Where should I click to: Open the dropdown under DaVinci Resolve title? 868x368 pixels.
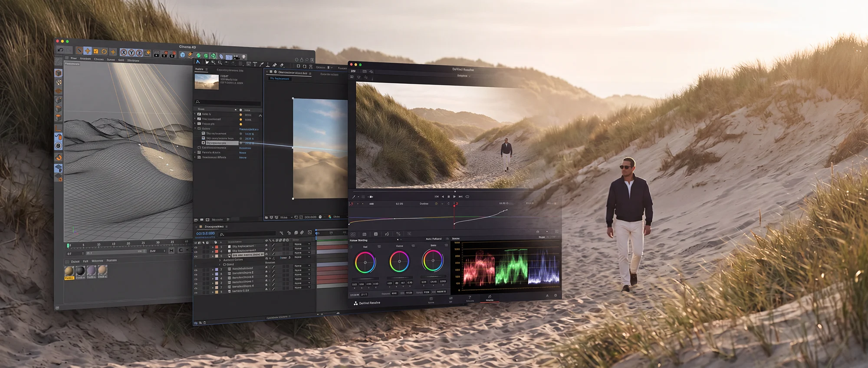464,76
